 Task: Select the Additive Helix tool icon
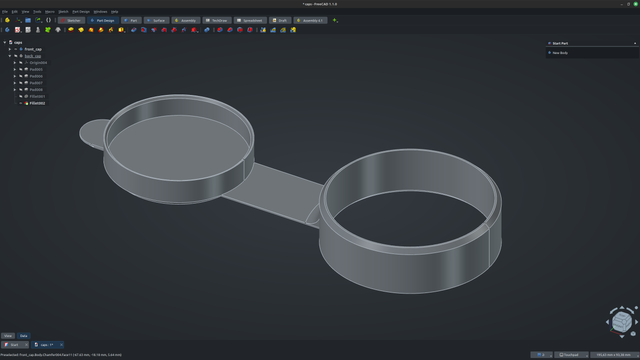pos(111,30)
